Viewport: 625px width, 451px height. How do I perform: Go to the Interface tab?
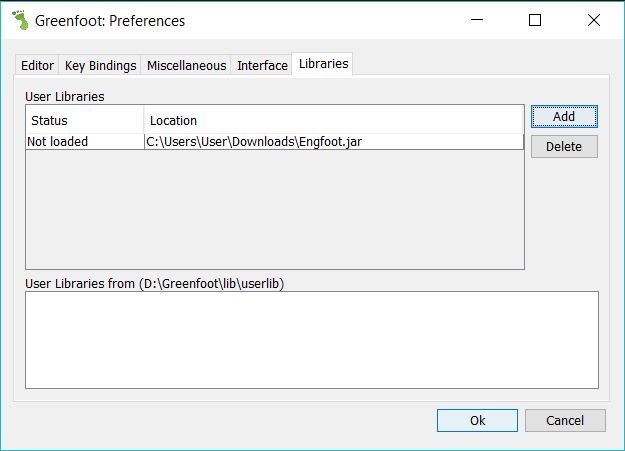click(262, 65)
